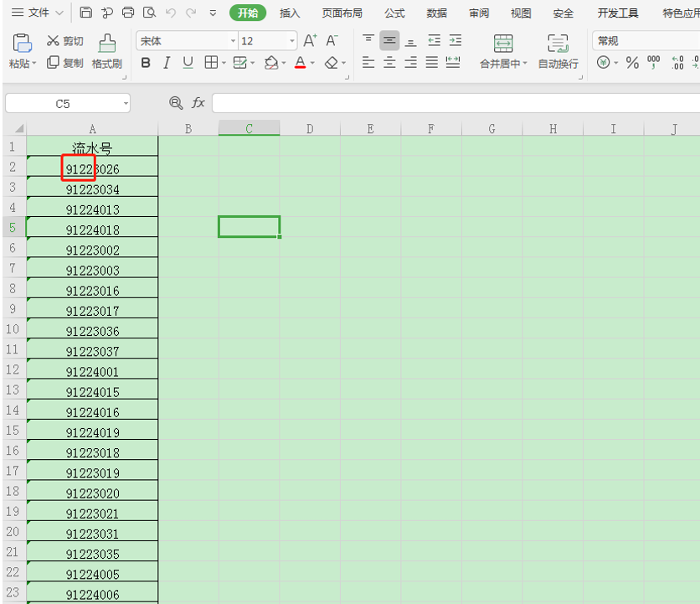700x604 pixels.
Task: Apply thousands separator format
Action: 654,63
